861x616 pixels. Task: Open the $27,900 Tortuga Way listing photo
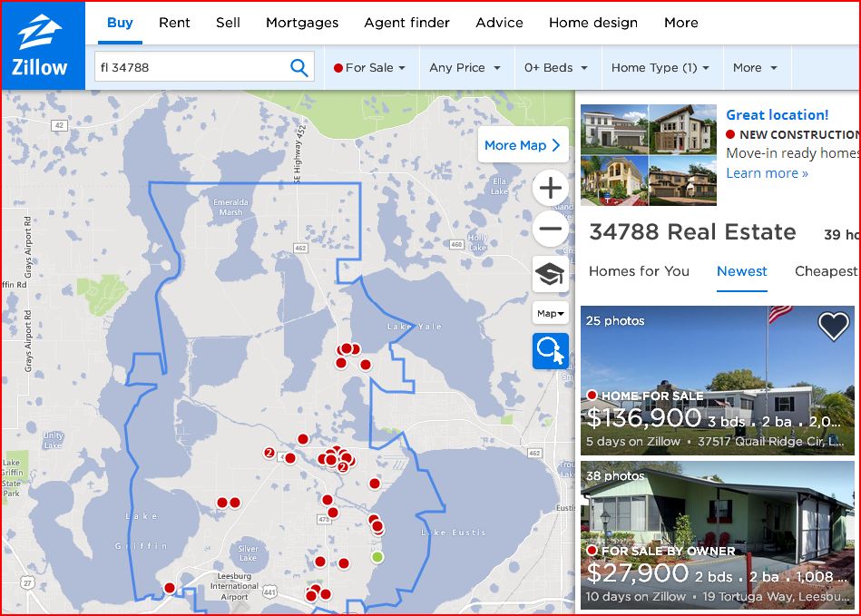[717, 535]
